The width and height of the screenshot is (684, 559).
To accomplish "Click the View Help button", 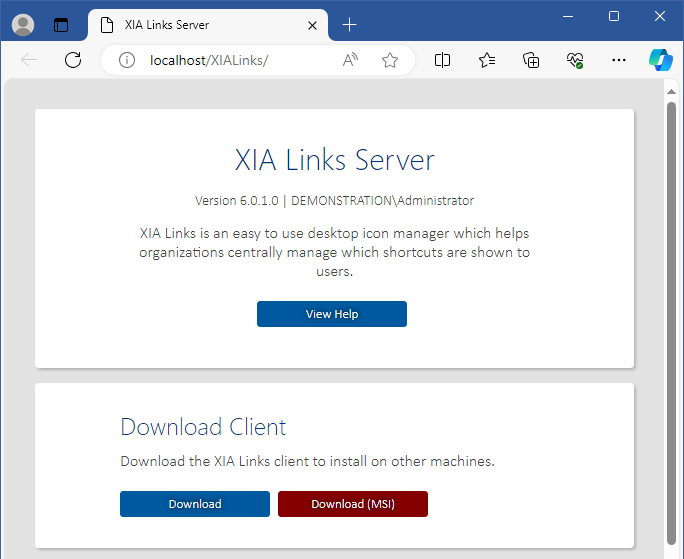I will [332, 314].
